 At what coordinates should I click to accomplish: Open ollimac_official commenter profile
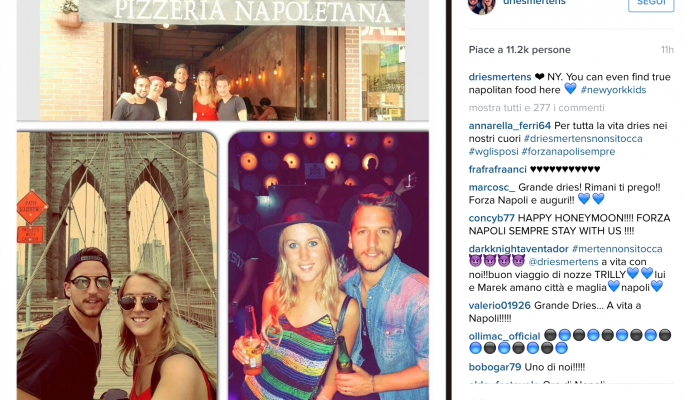click(504, 336)
